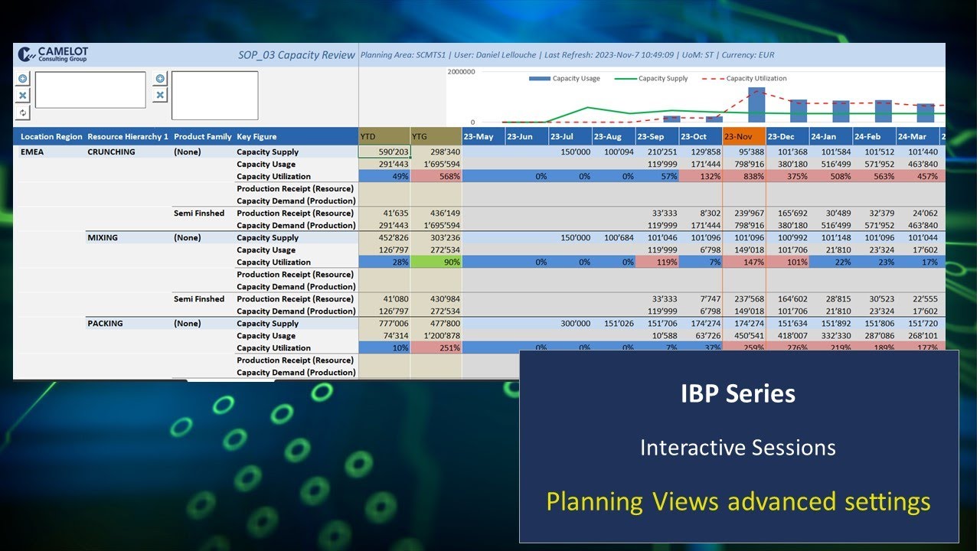The width and height of the screenshot is (980, 551).
Task: Select the Key Figure column header
Action: click(x=296, y=137)
